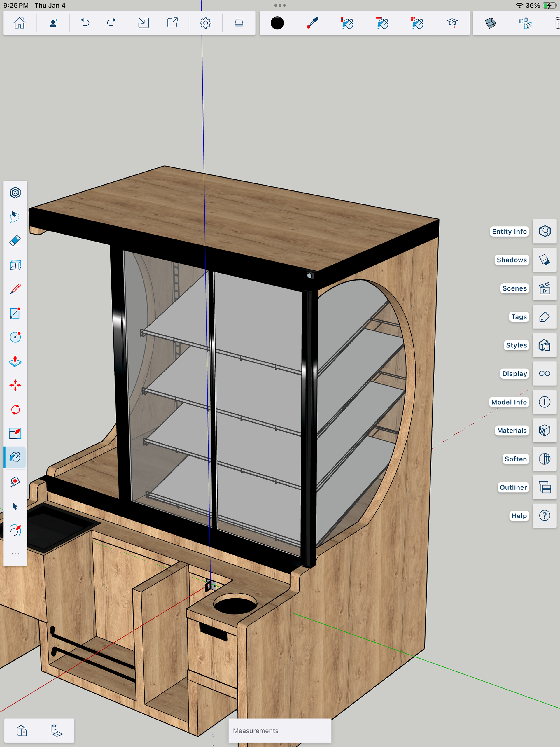Open app settings gear
Viewport: 560px width, 747px height.
[205, 23]
